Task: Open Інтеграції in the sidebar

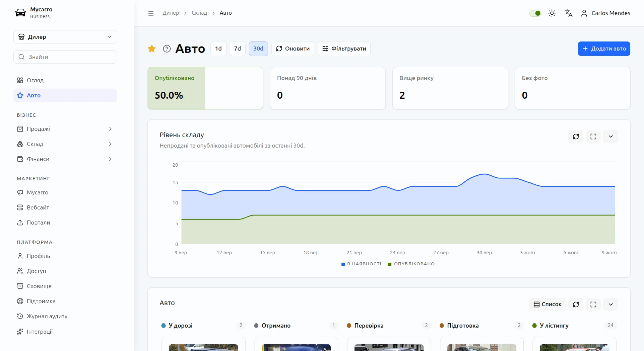Action: 65,332
